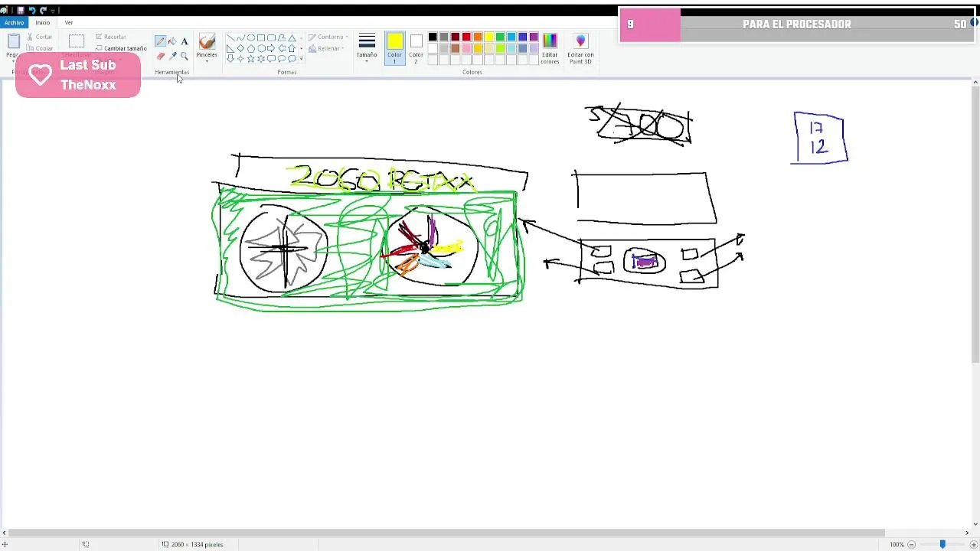Select the down arrow shape

click(x=230, y=59)
